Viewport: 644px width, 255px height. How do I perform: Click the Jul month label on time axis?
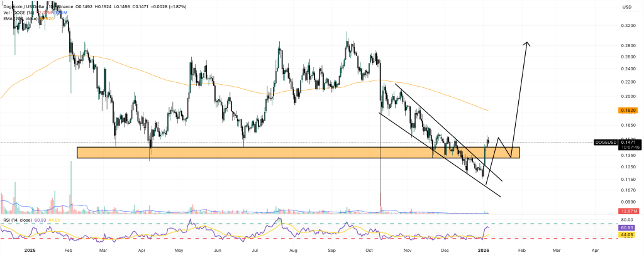(256, 249)
